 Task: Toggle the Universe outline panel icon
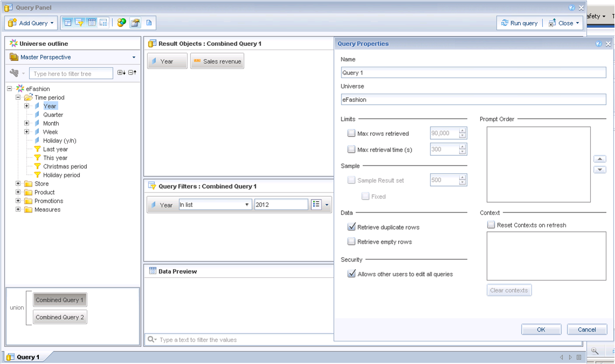[x=68, y=22]
